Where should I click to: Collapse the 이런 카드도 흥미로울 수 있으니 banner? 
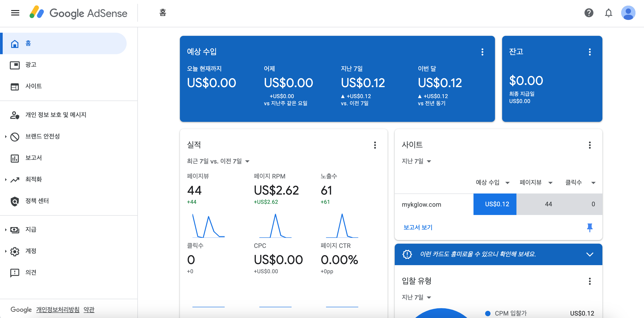[590, 254]
